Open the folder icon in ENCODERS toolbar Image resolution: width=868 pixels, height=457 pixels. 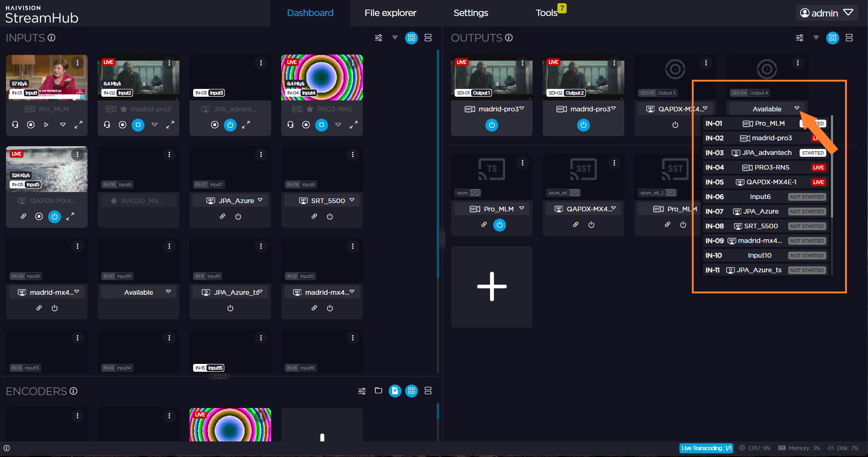click(x=378, y=391)
